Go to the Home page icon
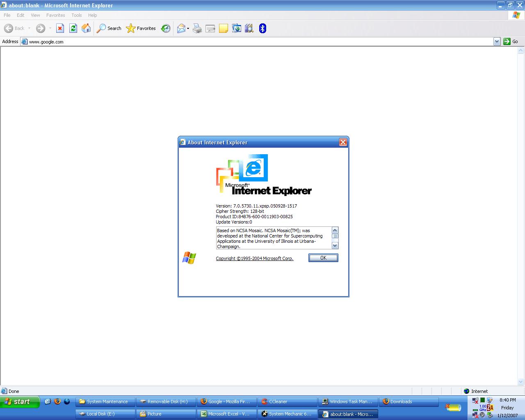525x420 pixels. click(86, 28)
